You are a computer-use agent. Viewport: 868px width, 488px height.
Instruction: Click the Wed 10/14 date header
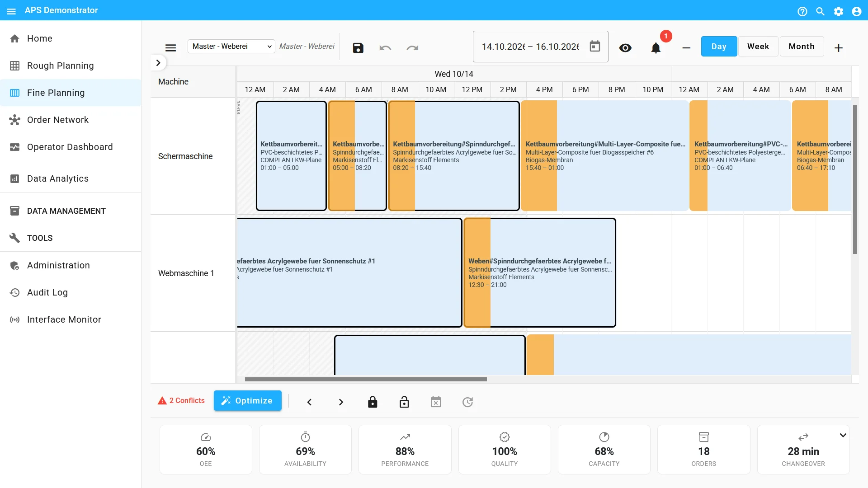pos(454,74)
